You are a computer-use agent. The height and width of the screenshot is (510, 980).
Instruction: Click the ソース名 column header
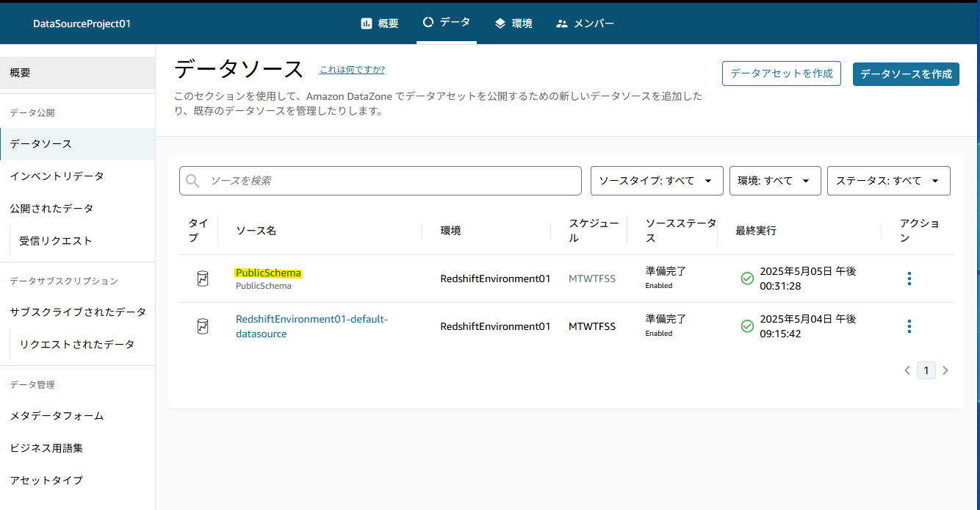(x=256, y=231)
